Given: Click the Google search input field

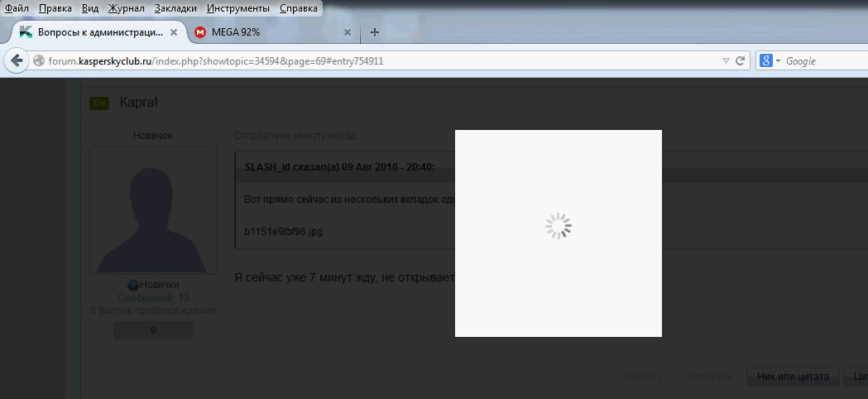Looking at the screenshot, I should click(827, 61).
